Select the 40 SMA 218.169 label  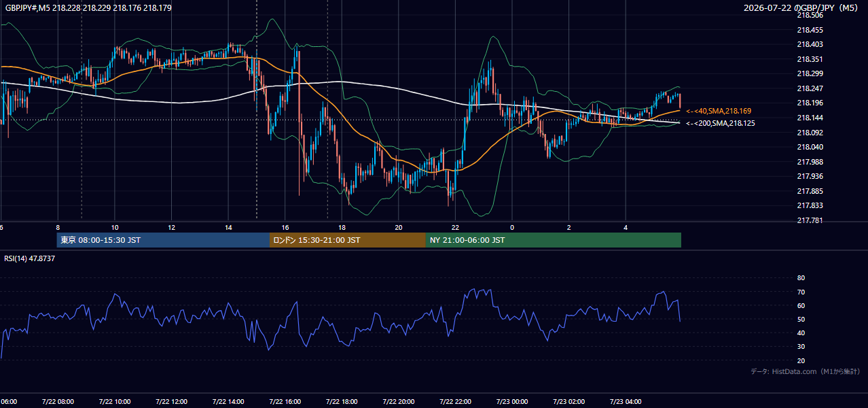[719, 111]
